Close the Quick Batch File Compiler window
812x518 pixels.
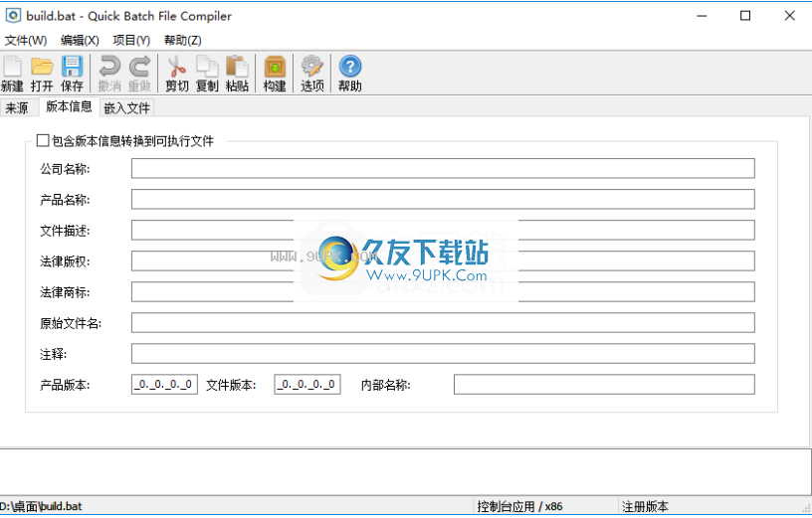point(789,16)
